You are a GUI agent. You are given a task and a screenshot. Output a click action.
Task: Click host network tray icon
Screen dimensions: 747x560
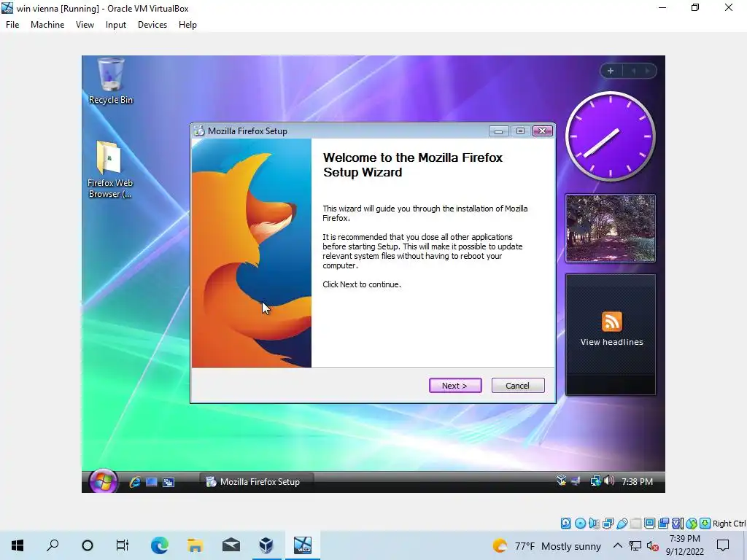click(635, 545)
